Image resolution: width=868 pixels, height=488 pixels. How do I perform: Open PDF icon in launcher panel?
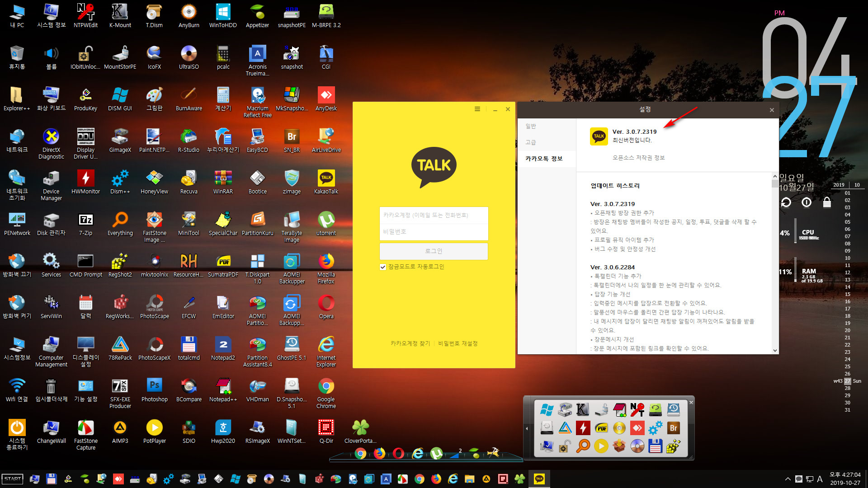[x=601, y=428]
